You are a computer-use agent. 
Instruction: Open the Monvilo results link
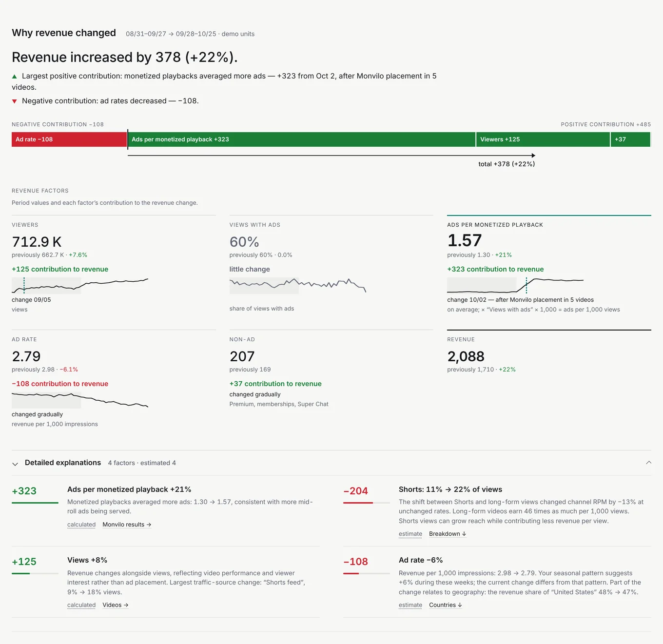(127, 525)
